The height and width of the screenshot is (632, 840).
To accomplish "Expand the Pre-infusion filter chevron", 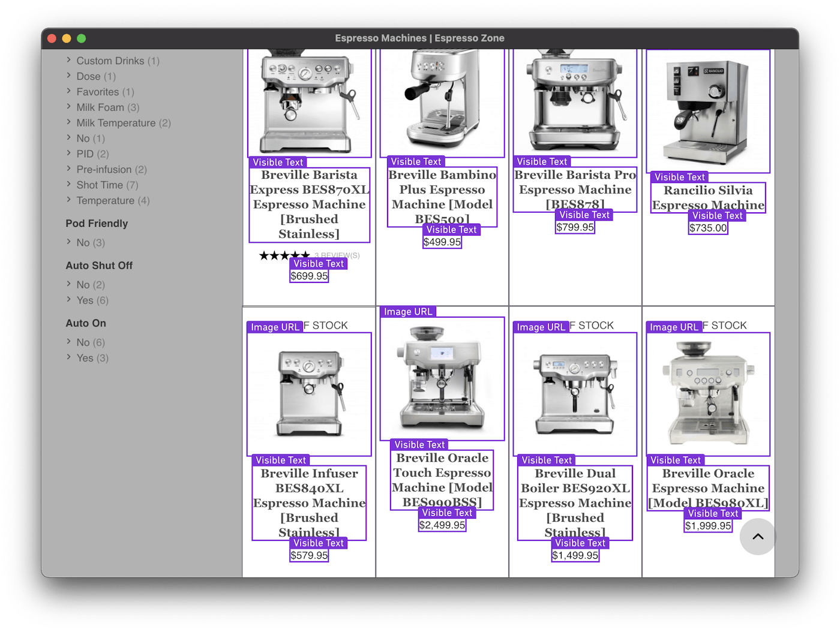I will 68,169.
